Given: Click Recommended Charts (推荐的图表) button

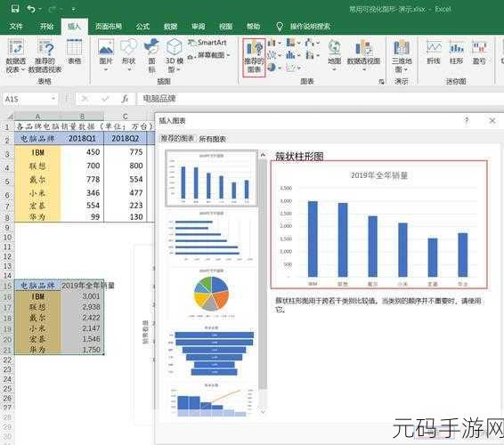Looking at the screenshot, I should 254,57.
